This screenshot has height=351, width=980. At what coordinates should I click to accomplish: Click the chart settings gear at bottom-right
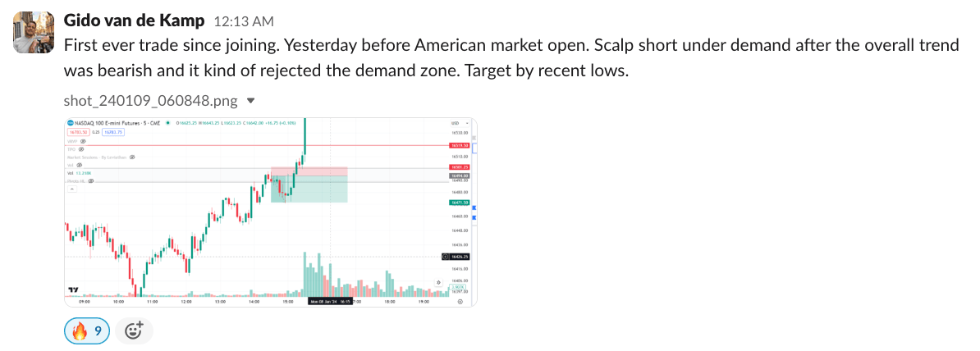(460, 302)
